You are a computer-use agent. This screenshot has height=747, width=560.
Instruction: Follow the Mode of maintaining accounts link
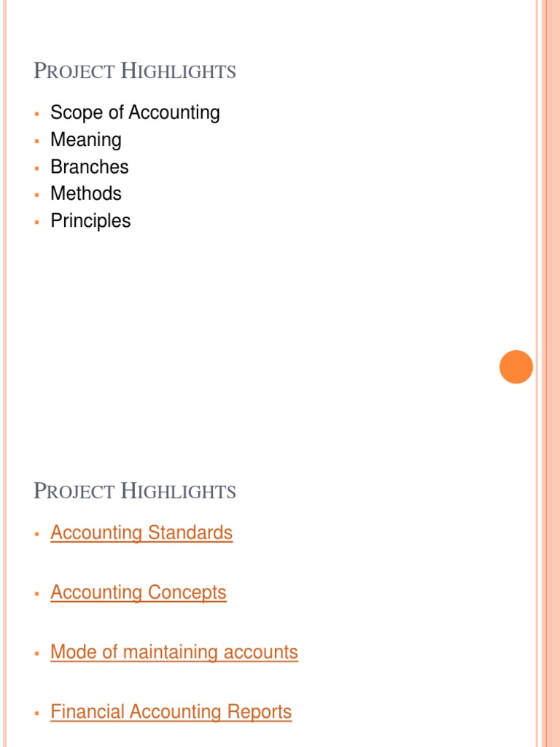174,651
